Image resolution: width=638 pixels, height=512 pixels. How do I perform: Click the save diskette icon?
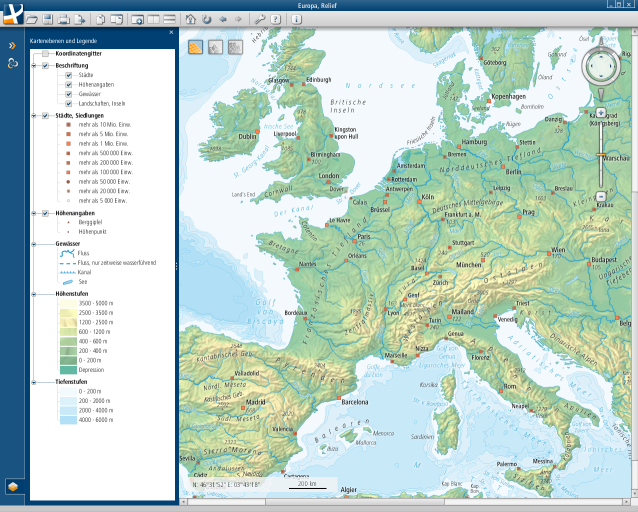click(x=47, y=19)
